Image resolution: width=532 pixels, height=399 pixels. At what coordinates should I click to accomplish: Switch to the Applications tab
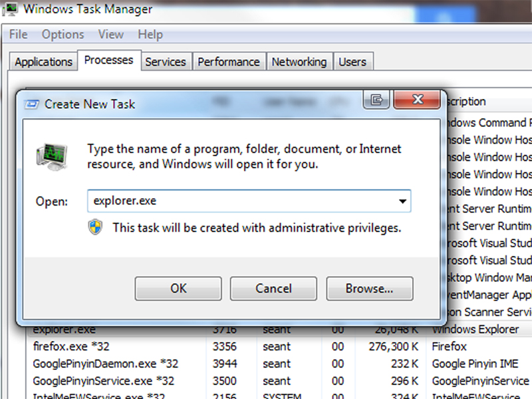tap(43, 62)
